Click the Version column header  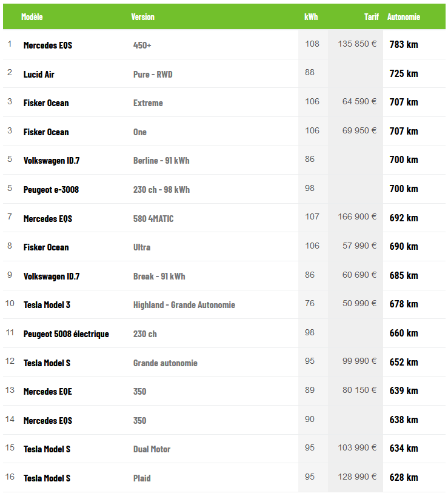point(142,17)
